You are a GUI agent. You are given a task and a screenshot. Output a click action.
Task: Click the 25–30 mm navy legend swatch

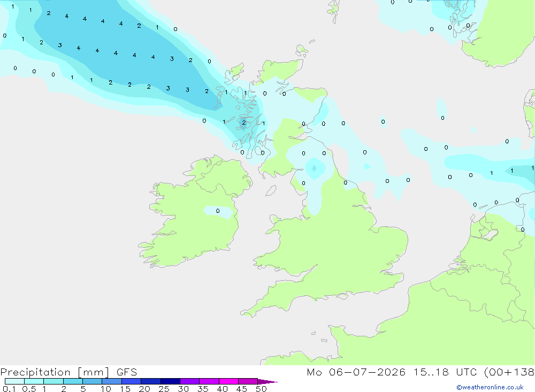pyautogui.click(x=170, y=381)
